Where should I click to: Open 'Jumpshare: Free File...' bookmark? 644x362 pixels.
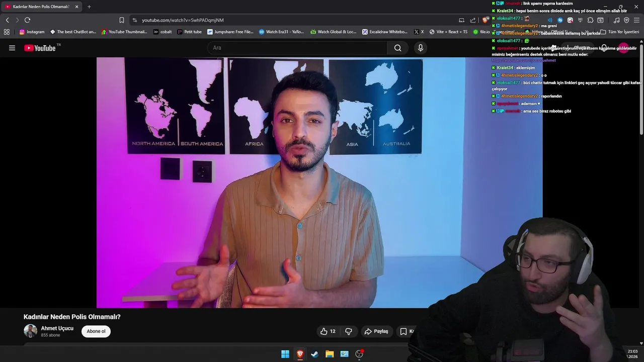230,32
